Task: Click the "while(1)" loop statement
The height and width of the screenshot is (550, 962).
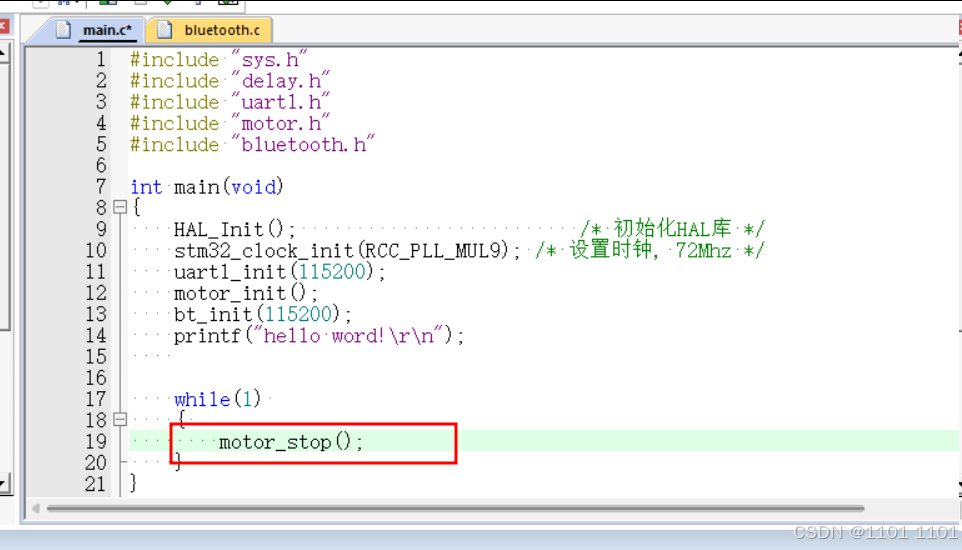Action: point(218,399)
